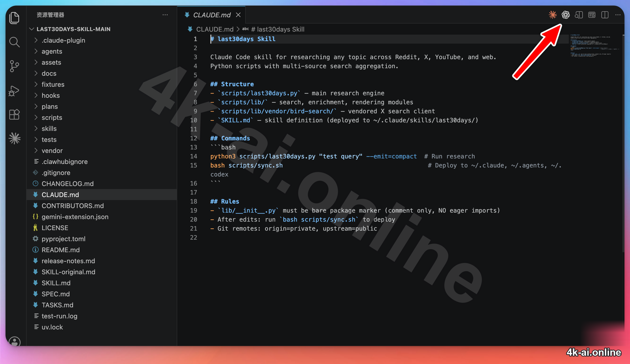
Task: Click the CLAUDE.md breadcrumb item
Action: click(215, 29)
